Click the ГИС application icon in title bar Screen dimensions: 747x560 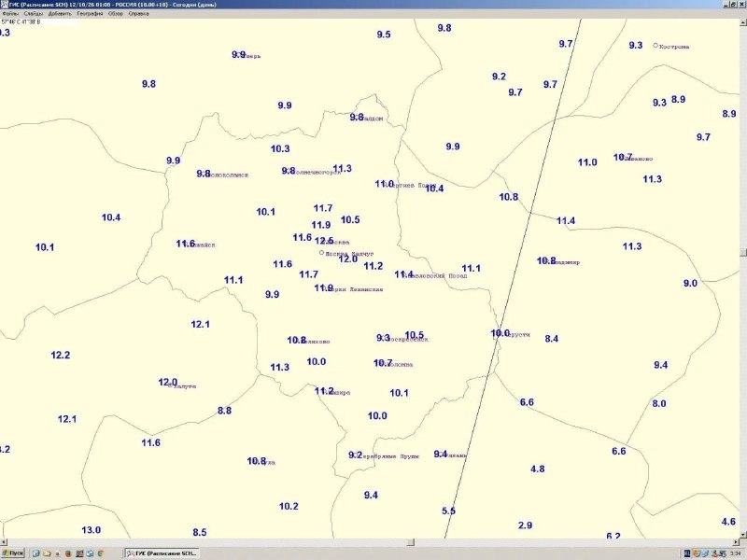pos(5,5)
